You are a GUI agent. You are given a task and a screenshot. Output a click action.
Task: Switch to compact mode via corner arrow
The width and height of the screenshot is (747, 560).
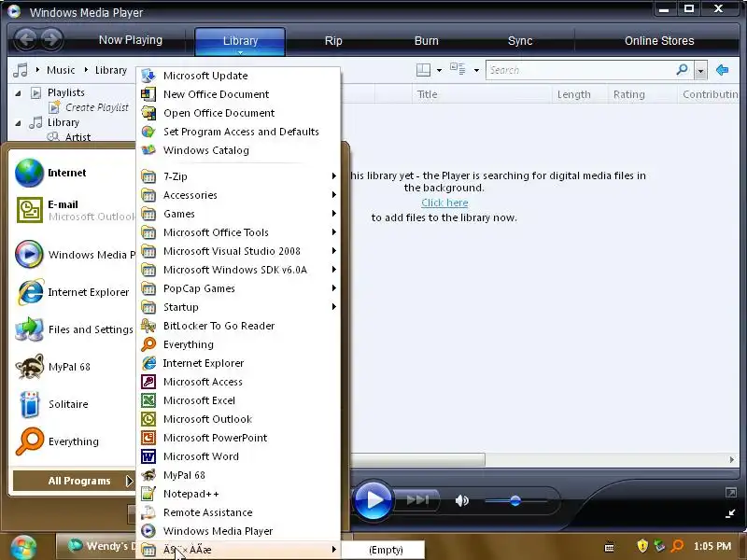tap(730, 513)
